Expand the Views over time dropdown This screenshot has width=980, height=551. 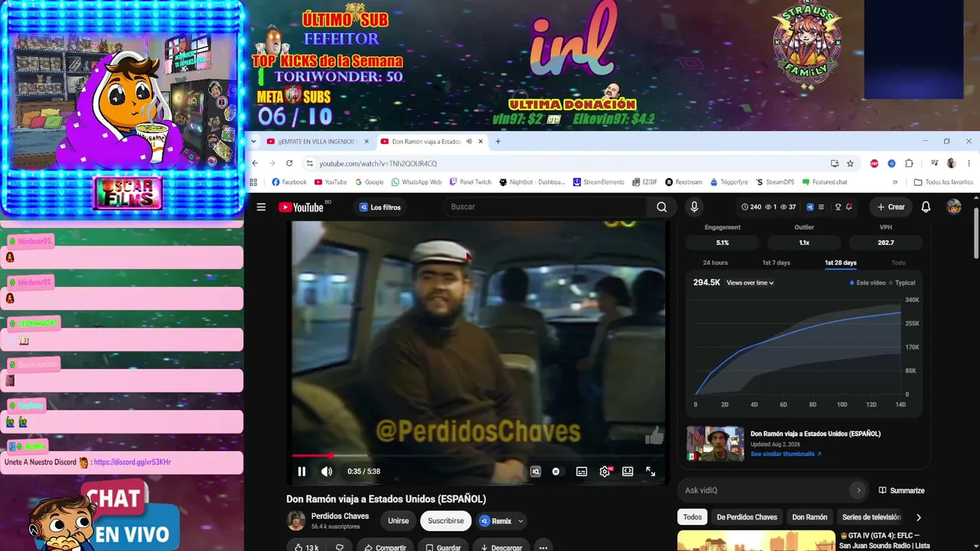point(750,283)
